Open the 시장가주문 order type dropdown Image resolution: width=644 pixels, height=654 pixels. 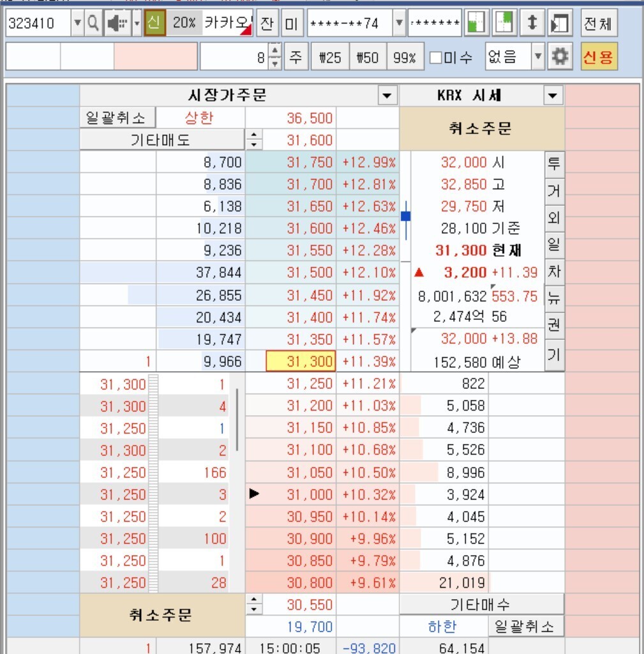click(387, 96)
